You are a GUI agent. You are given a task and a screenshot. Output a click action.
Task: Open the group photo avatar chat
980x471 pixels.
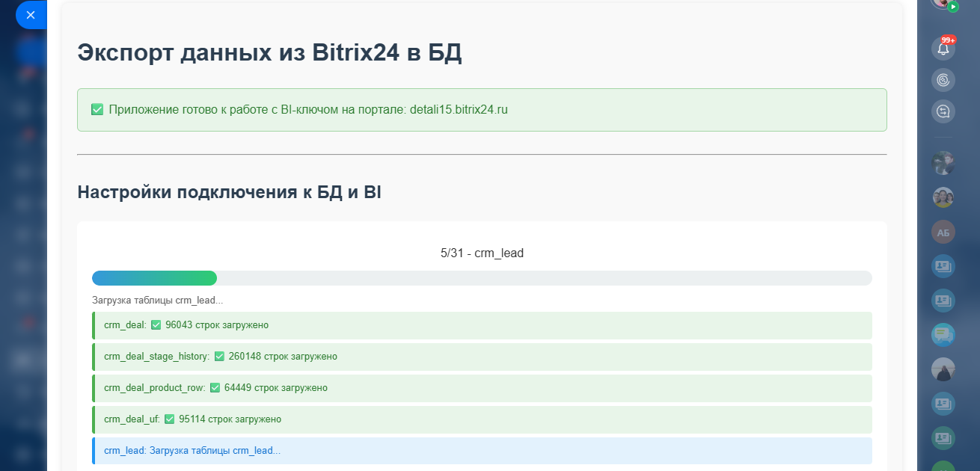pyautogui.click(x=943, y=197)
